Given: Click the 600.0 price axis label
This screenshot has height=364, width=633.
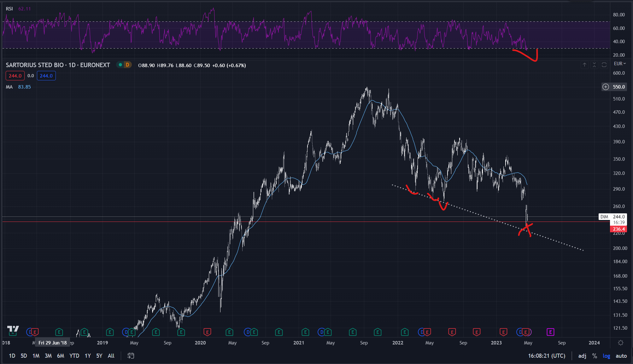Looking at the screenshot, I should (619, 73).
